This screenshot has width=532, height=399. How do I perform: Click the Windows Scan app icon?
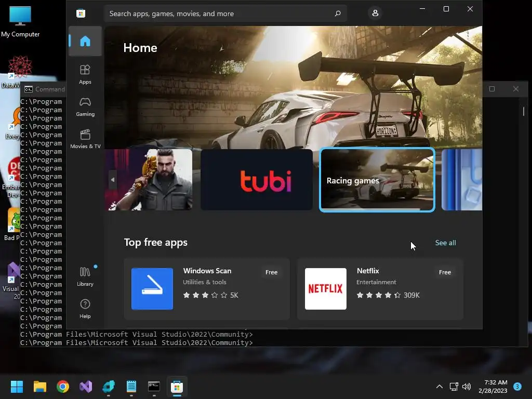152,289
